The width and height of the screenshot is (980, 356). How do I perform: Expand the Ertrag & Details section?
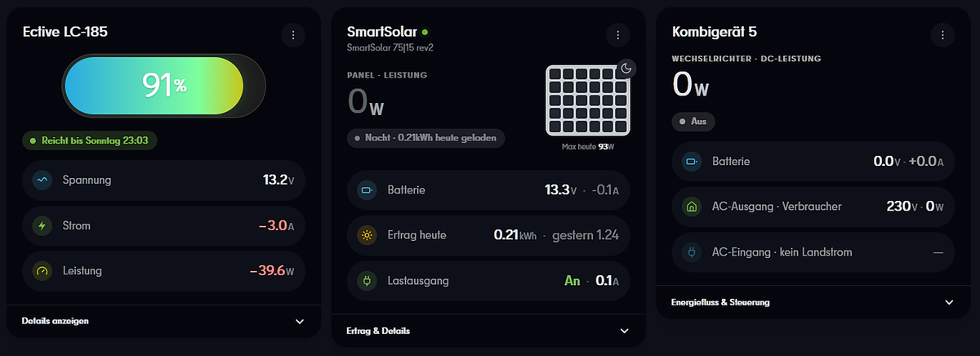488,331
